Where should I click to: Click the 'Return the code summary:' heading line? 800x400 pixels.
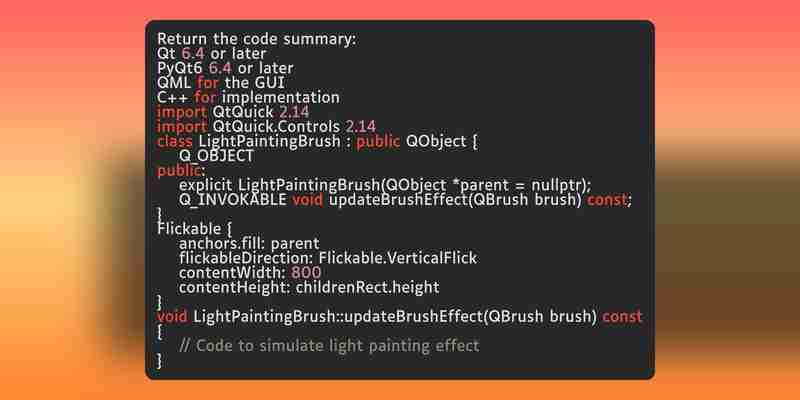(x=257, y=39)
